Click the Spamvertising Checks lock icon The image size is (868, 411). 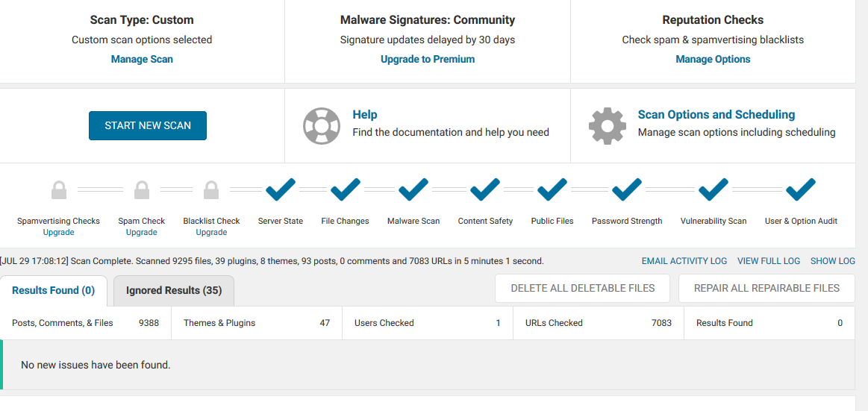point(59,190)
